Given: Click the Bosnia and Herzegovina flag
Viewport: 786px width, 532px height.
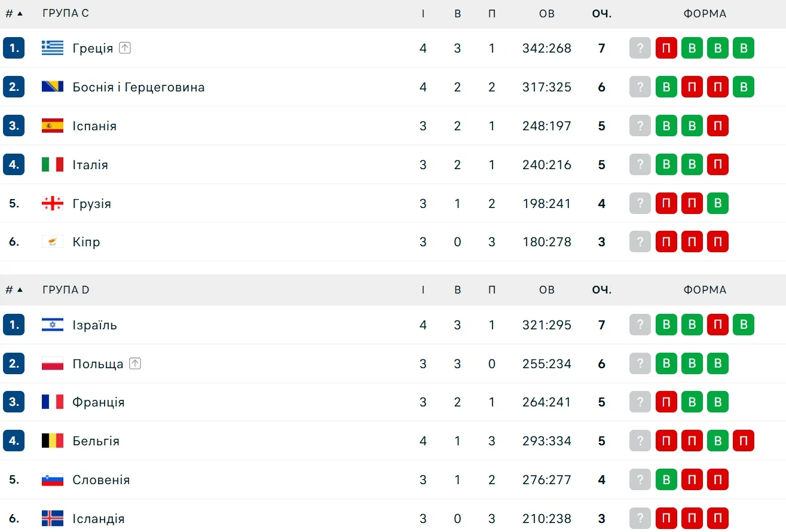Looking at the screenshot, I should [53, 87].
